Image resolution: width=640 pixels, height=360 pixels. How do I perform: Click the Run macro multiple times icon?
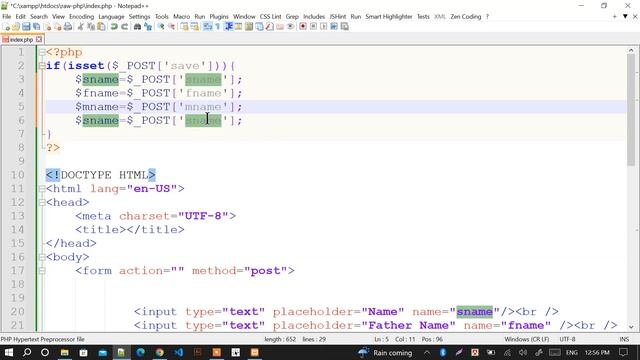click(334, 27)
